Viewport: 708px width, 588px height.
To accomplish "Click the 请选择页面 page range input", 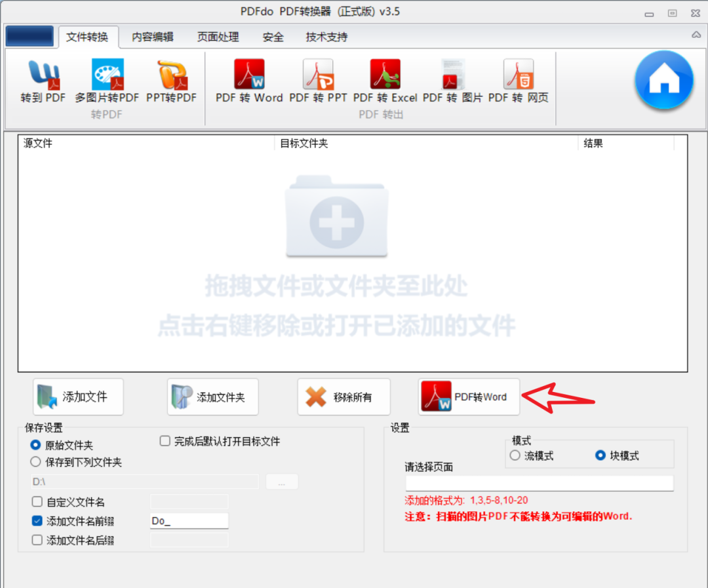I will [540, 482].
